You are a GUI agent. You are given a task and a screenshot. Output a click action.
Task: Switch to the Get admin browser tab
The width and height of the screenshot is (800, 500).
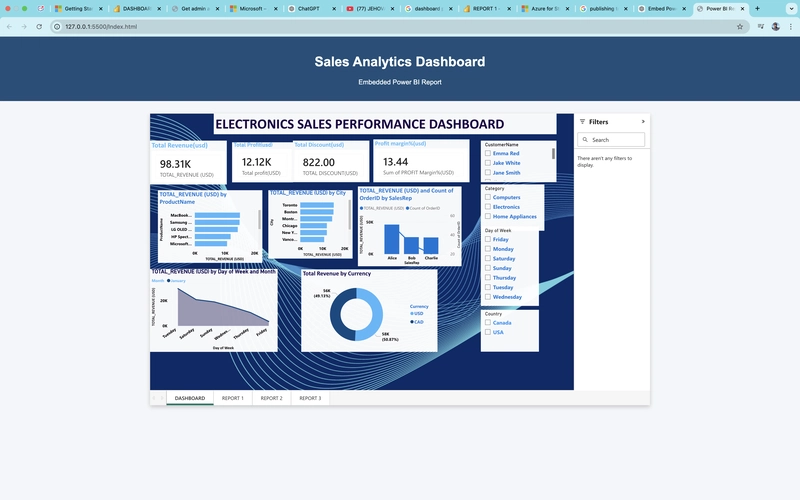[x=195, y=9]
